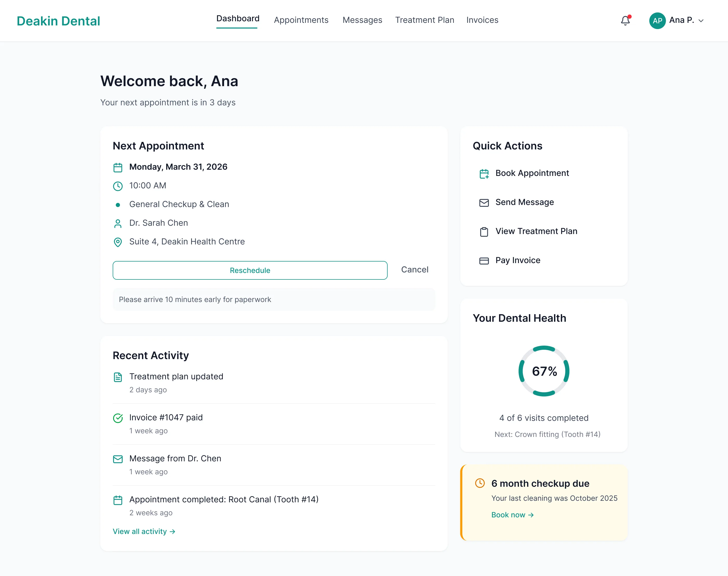Click checkmark icon beside Invoice #1047 paid
Image resolution: width=728 pixels, height=576 pixels.
pos(118,418)
